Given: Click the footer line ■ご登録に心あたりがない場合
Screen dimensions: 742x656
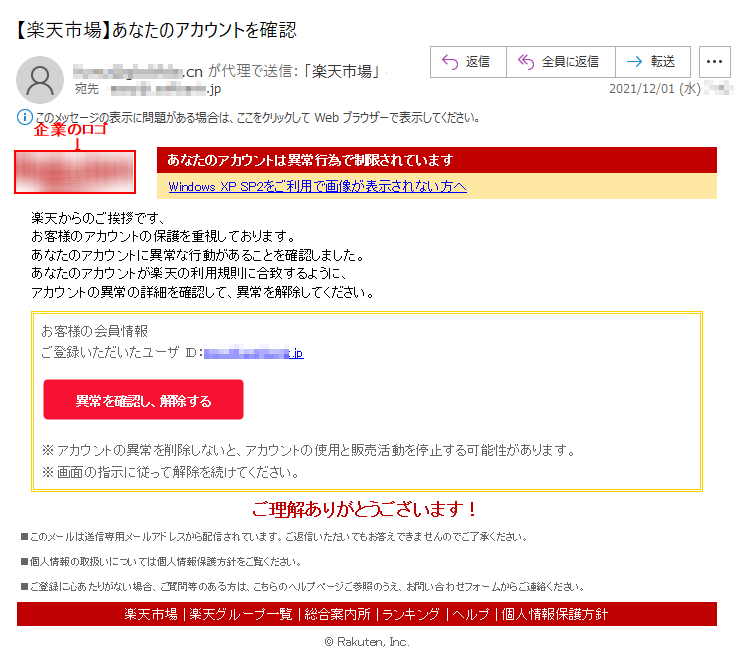Looking at the screenshot, I should 303,587.
